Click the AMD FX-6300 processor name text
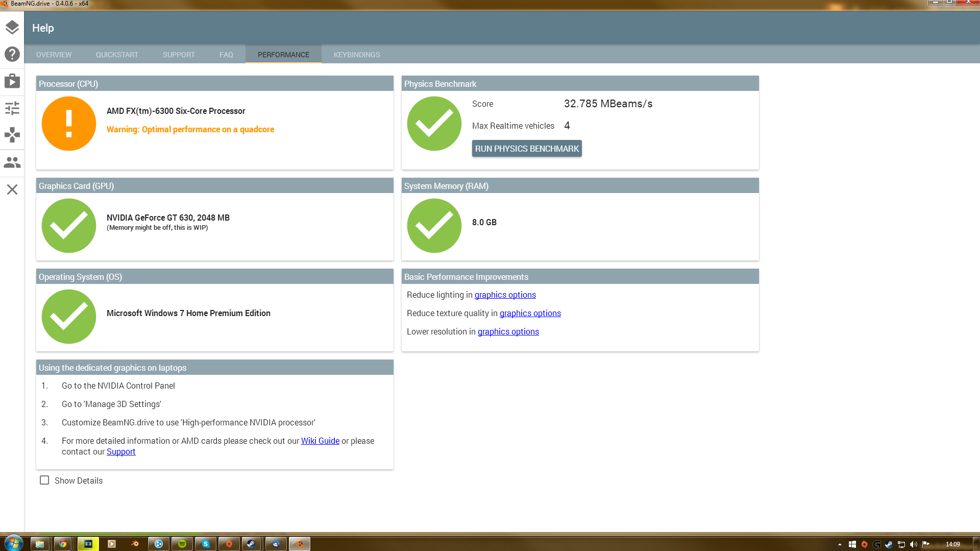980x551 pixels. click(x=176, y=111)
